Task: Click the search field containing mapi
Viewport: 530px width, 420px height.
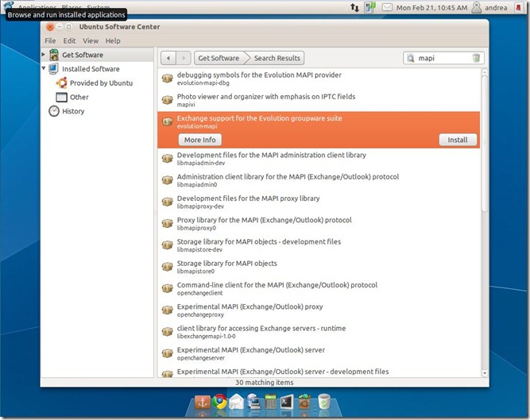Action: pyautogui.click(x=441, y=58)
